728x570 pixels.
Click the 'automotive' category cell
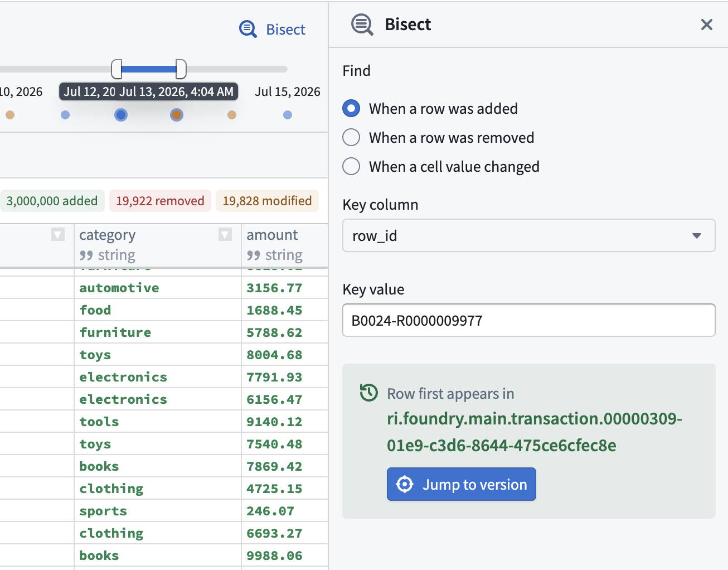(158, 288)
